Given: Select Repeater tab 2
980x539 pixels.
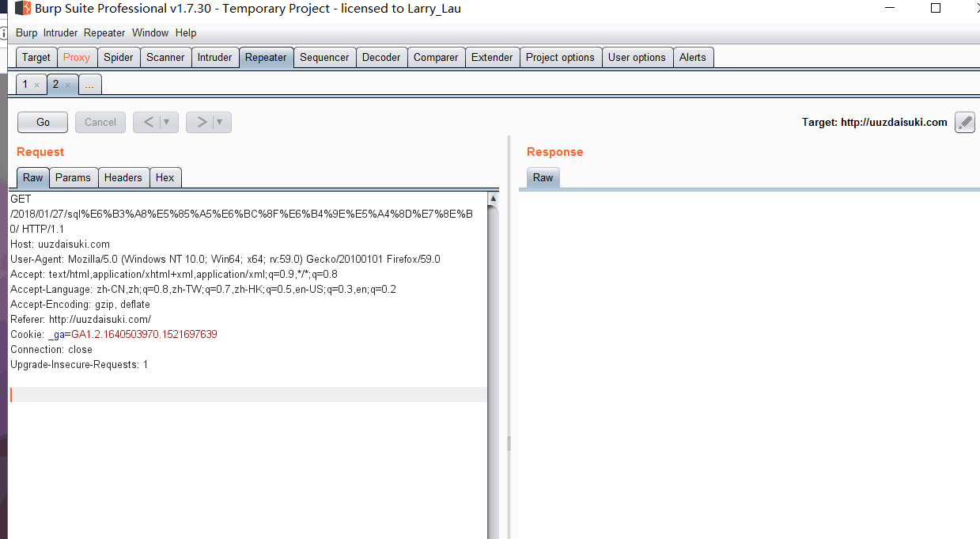Looking at the screenshot, I should [56, 84].
